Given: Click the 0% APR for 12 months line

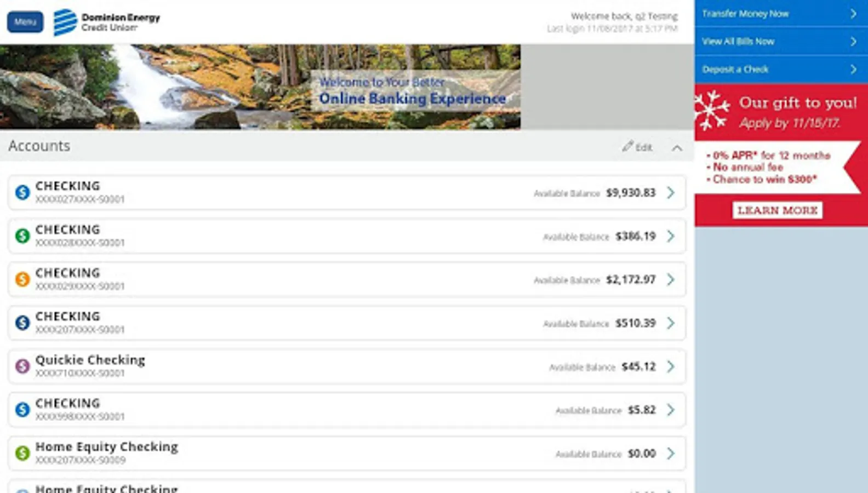Looking at the screenshot, I should click(x=768, y=156).
